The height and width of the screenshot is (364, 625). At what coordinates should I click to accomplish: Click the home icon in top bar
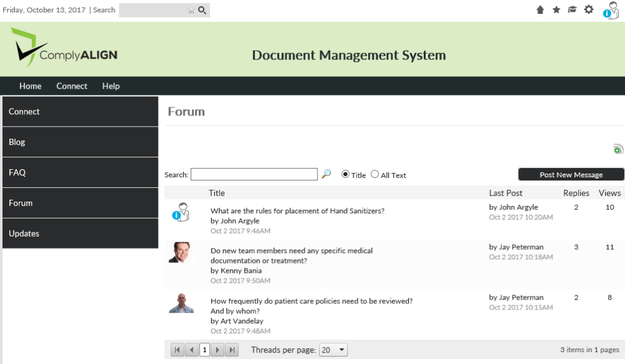(540, 10)
